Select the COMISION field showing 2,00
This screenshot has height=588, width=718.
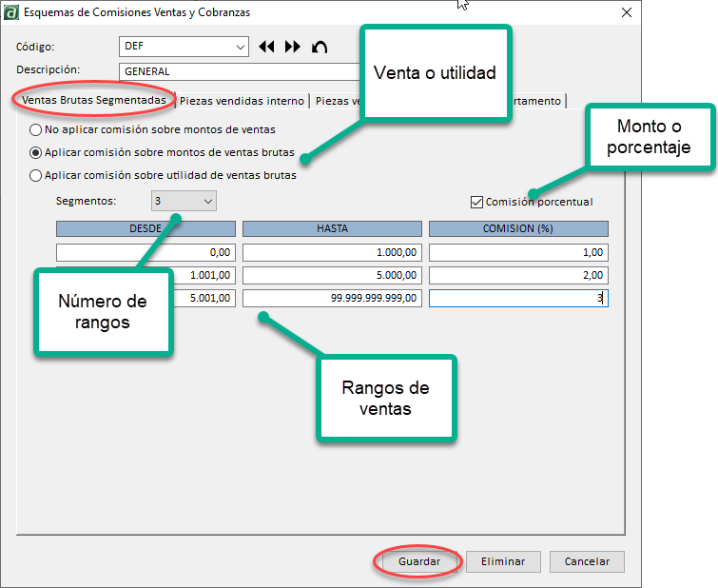point(518,275)
